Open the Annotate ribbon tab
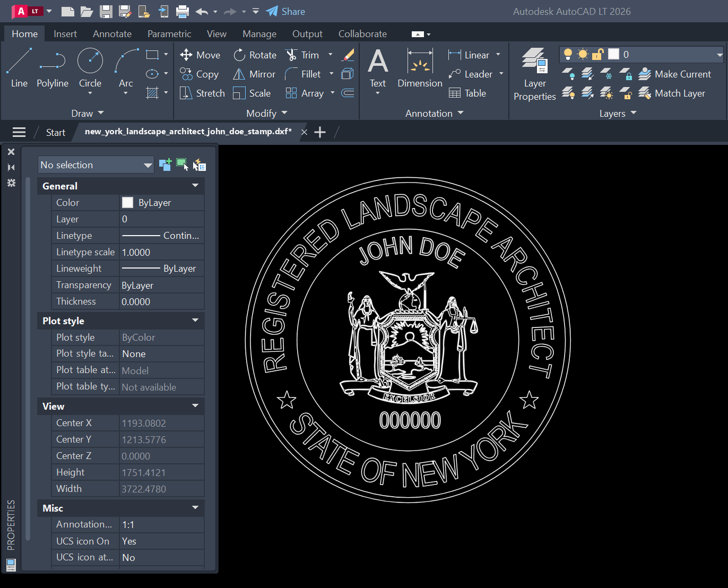728x588 pixels. 112,34
